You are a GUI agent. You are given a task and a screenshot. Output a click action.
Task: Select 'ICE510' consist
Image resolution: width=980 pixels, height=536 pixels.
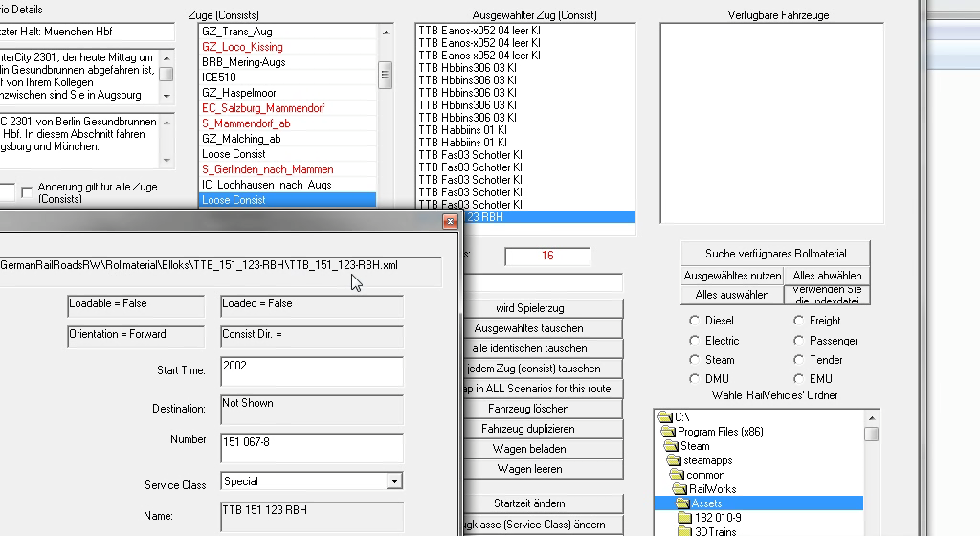(287, 78)
